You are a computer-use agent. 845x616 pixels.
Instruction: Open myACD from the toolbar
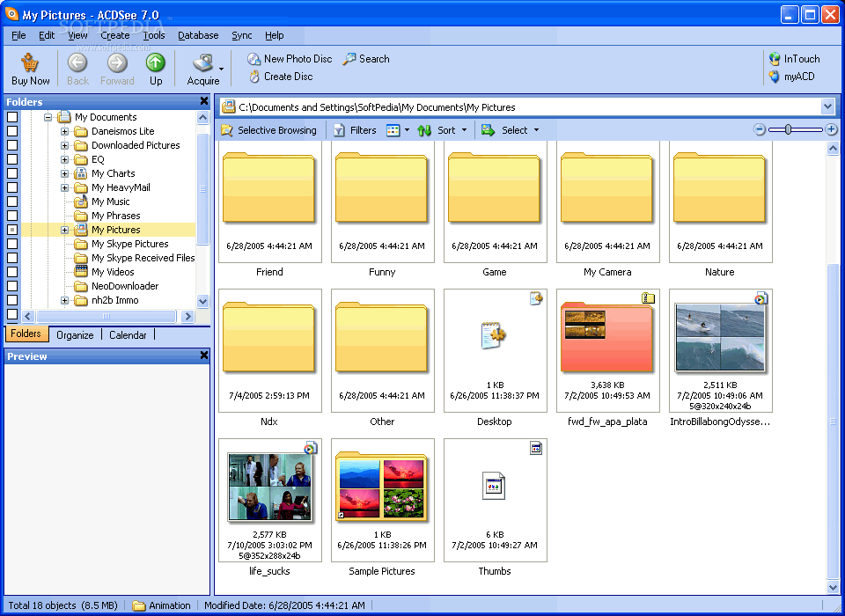[x=791, y=77]
